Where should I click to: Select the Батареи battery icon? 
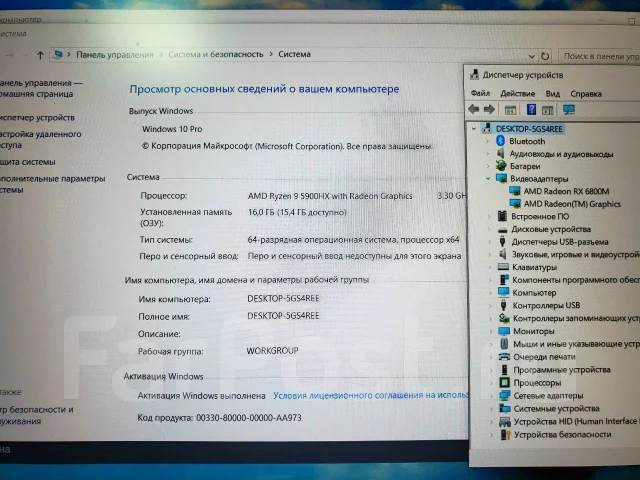point(501,166)
